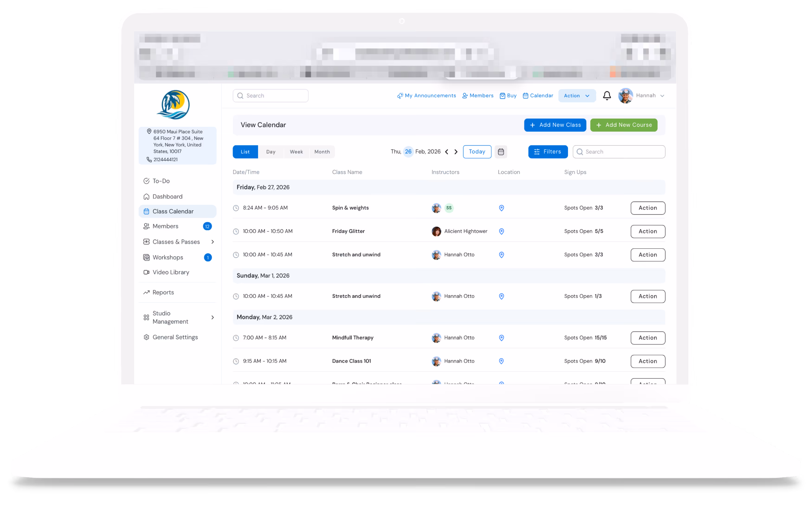Focus the top global Search field
812x508 pixels.
click(x=270, y=96)
